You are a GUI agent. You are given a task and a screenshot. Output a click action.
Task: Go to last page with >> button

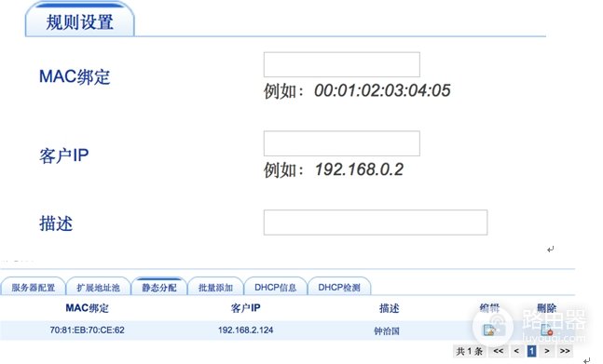(x=565, y=351)
